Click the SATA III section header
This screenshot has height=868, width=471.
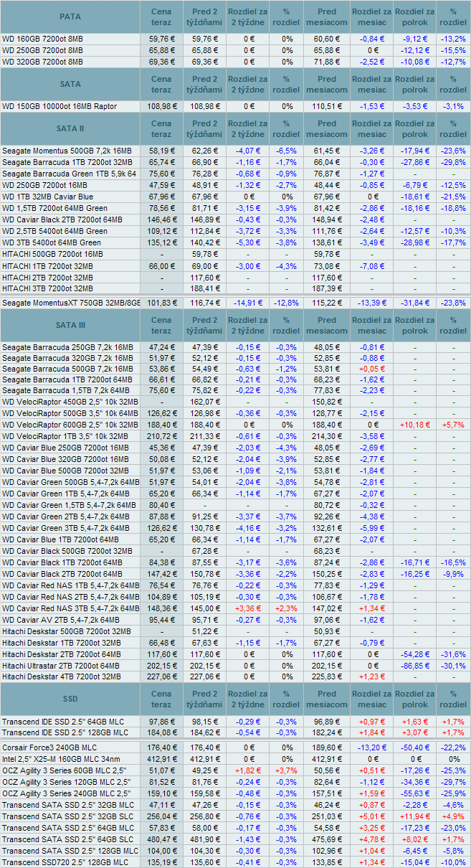[x=70, y=326]
